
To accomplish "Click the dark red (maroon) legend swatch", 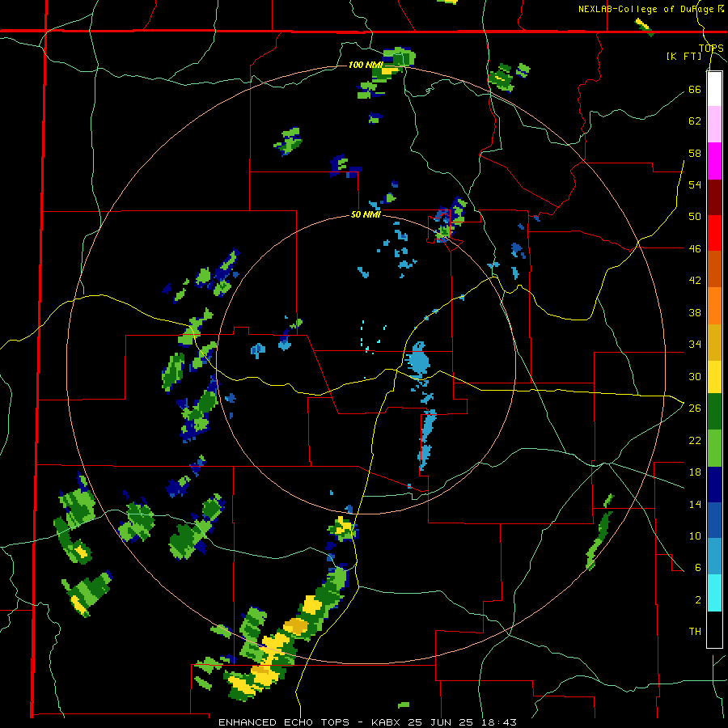I will coord(714,197).
